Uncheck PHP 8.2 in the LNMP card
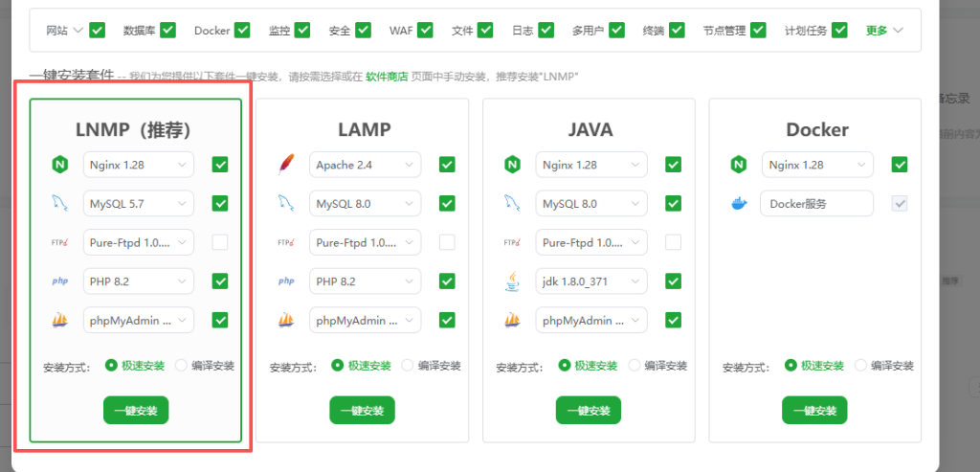This screenshot has width=980, height=472. tap(220, 281)
